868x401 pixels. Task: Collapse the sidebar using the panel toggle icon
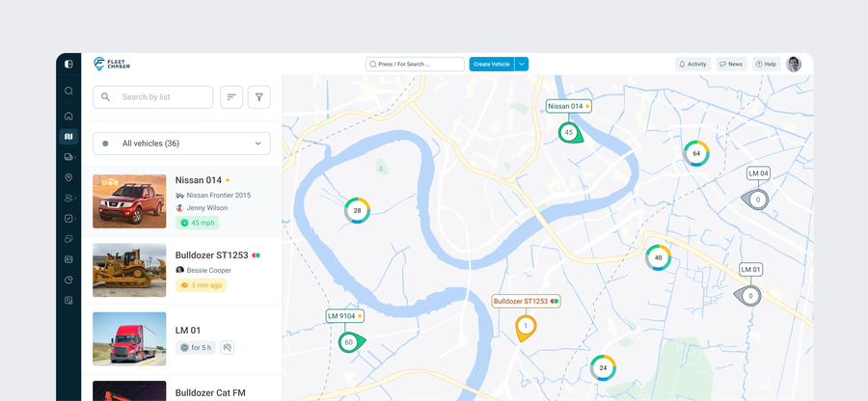point(68,65)
